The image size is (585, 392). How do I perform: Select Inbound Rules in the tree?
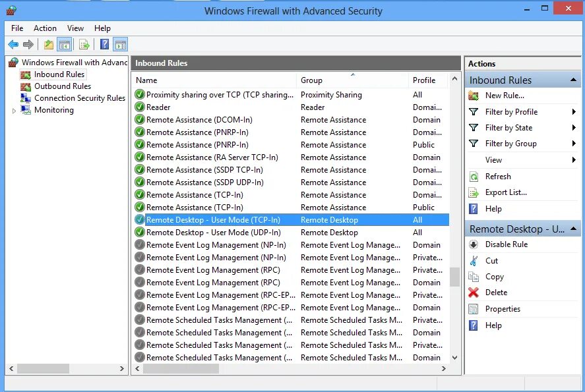point(59,74)
